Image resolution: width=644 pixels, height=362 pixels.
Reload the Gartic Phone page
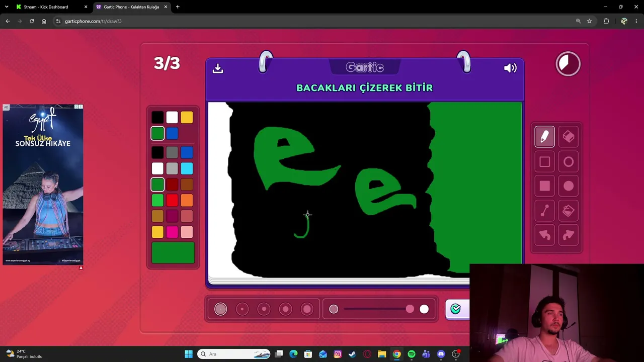click(x=32, y=21)
